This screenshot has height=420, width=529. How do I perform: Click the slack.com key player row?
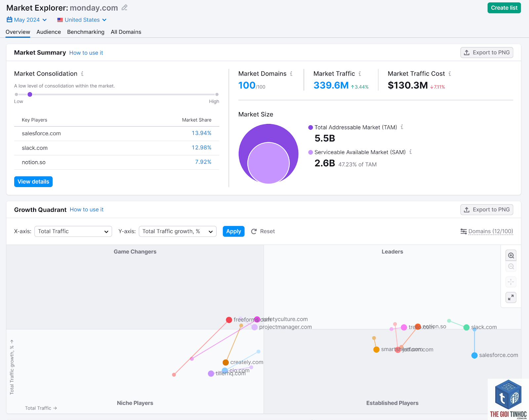[117, 148]
